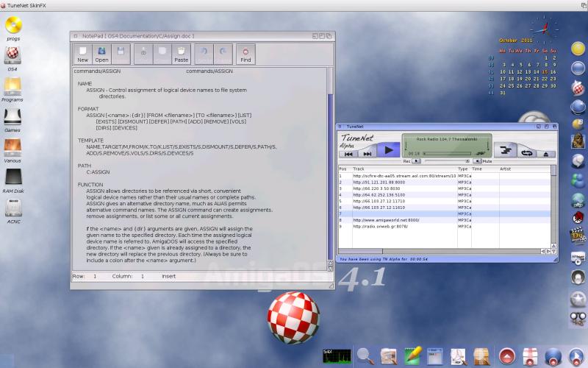Viewport: 588px width, 368px height.
Task: Skip to next track in TuneNet
Action: 367,154
